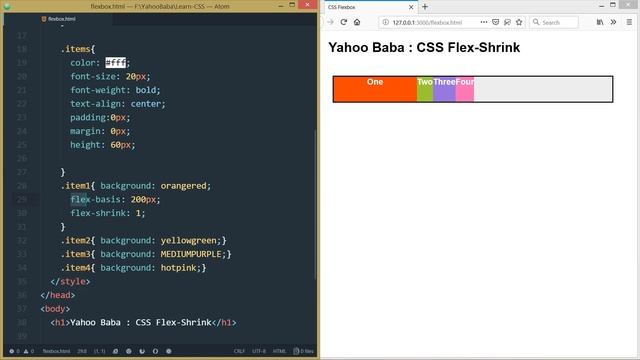Click the .items selector in code
640x360 pixels.
76,49
